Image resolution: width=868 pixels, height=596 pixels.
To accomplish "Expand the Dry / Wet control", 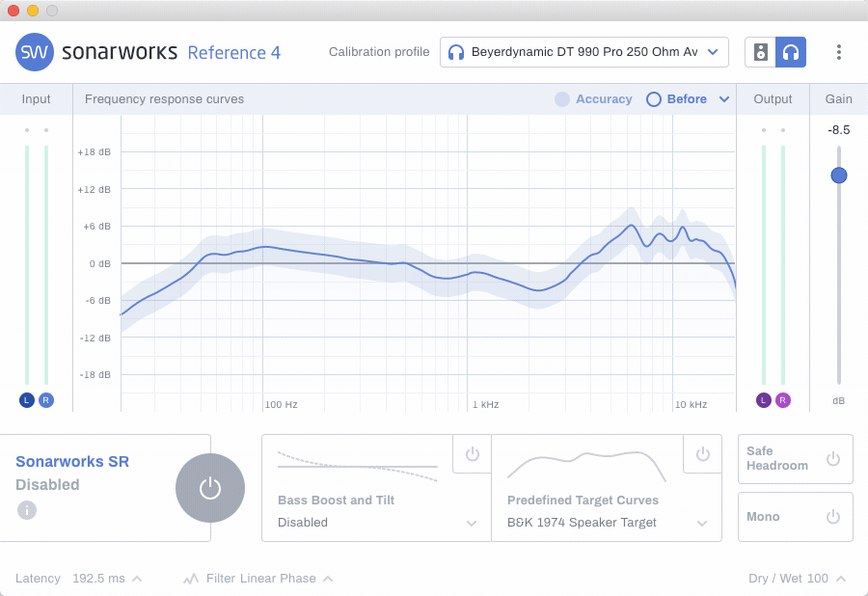I will 841,579.
